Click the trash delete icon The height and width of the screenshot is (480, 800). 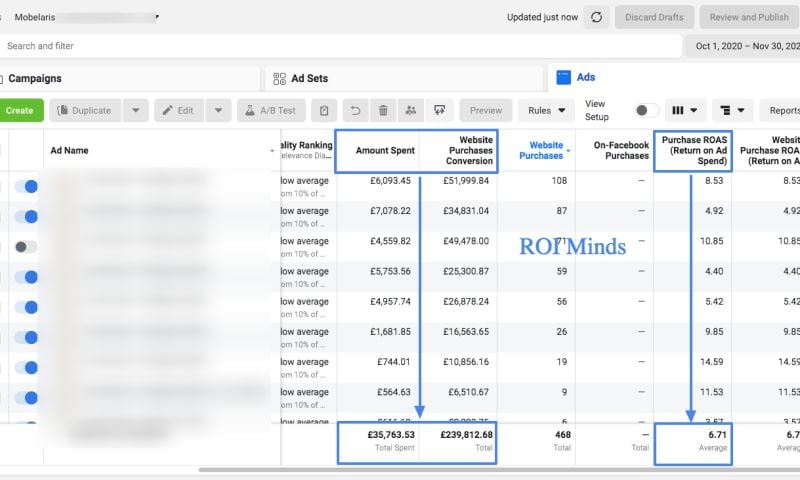pos(383,110)
